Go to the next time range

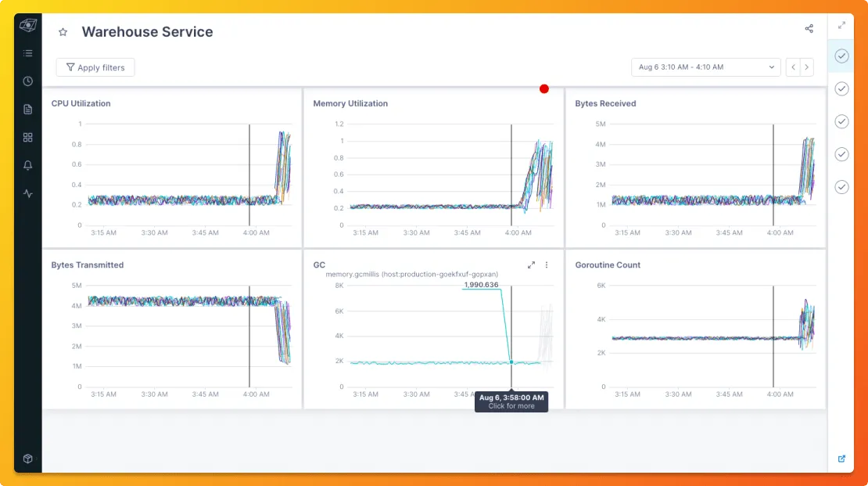[x=806, y=67]
